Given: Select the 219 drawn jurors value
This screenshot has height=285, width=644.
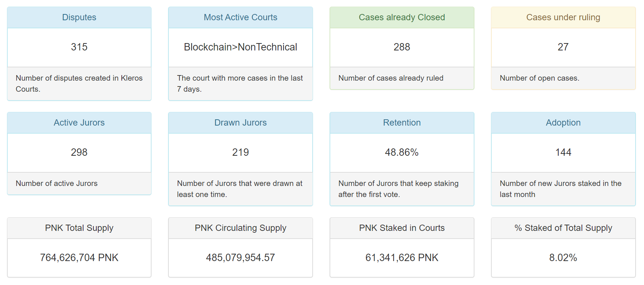Looking at the screenshot, I should coord(241,152).
